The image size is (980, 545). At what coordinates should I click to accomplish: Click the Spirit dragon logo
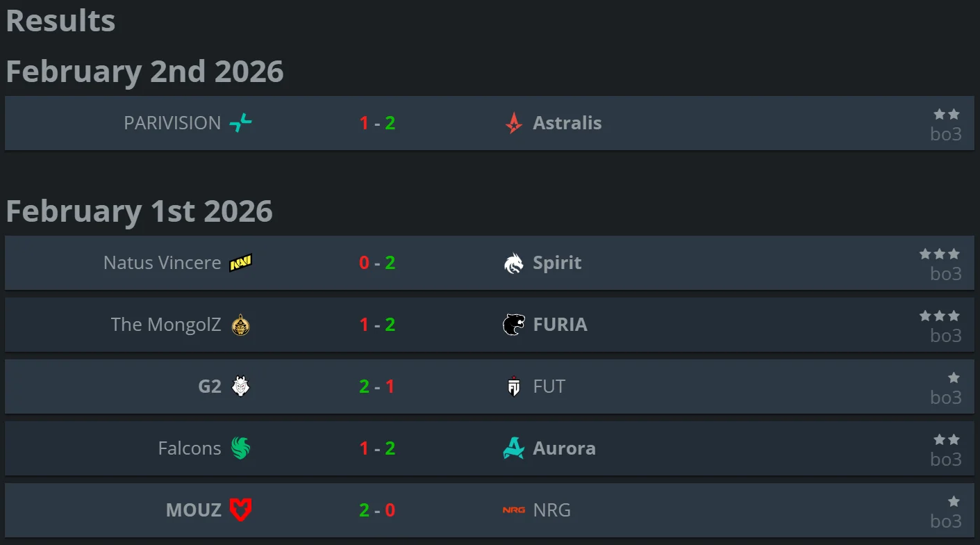[513, 263]
